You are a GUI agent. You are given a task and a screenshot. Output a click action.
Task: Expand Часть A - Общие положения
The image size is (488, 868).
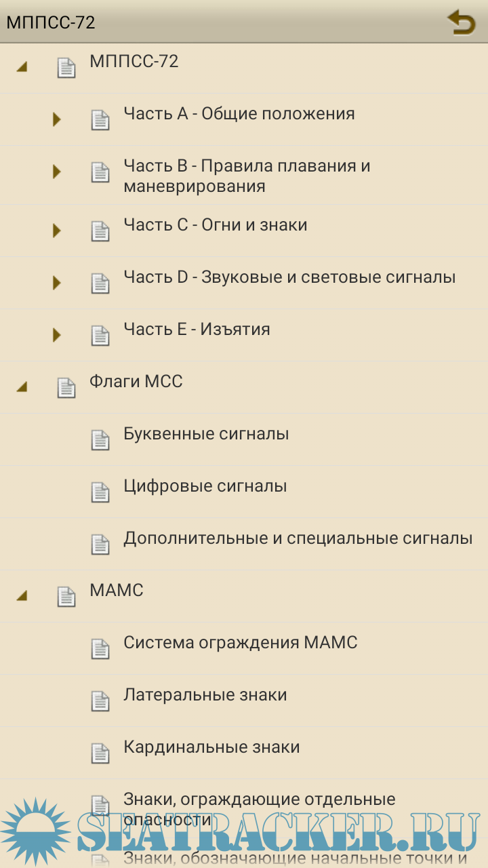(57, 119)
